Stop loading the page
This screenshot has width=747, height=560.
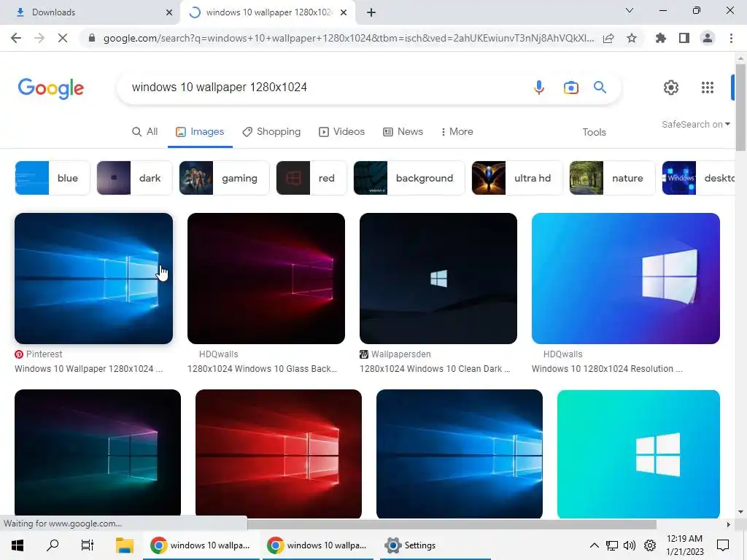click(63, 38)
